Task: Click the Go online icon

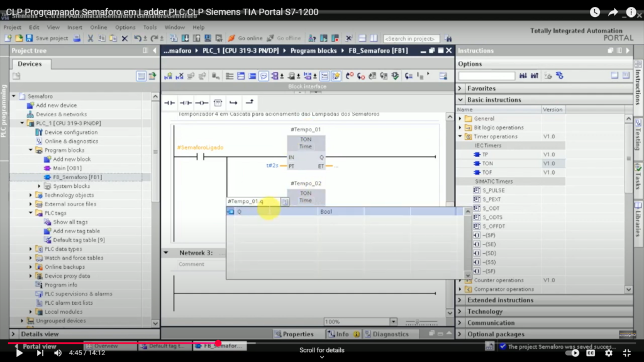Action: 231,38
